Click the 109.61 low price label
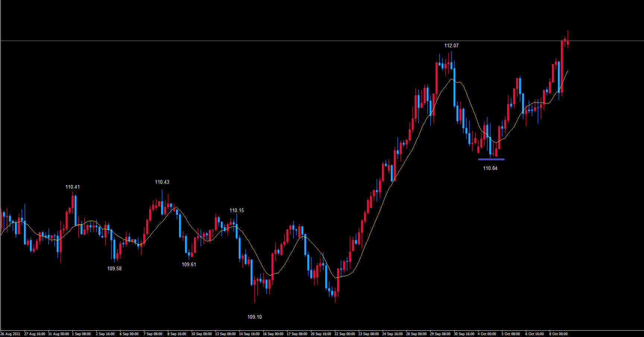644x337 pixels. tap(189, 264)
